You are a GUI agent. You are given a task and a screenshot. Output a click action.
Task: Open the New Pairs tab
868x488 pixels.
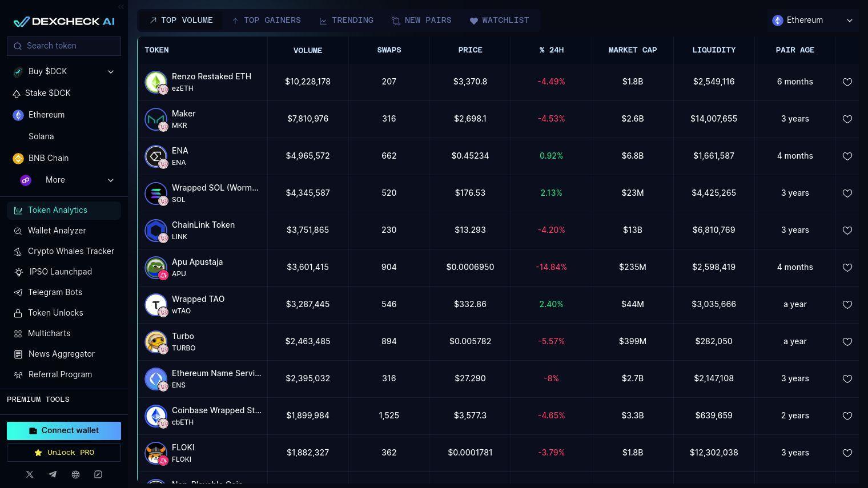coord(421,21)
